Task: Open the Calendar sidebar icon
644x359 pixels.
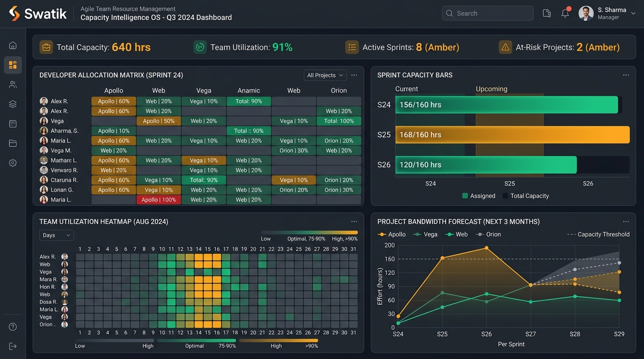Action: click(x=13, y=124)
